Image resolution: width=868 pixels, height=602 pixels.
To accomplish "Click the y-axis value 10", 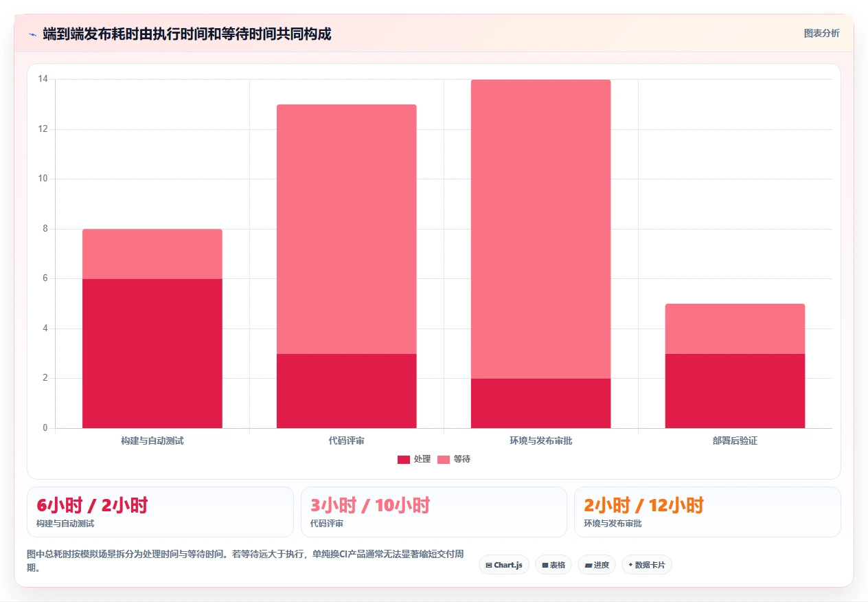I will tap(43, 179).
